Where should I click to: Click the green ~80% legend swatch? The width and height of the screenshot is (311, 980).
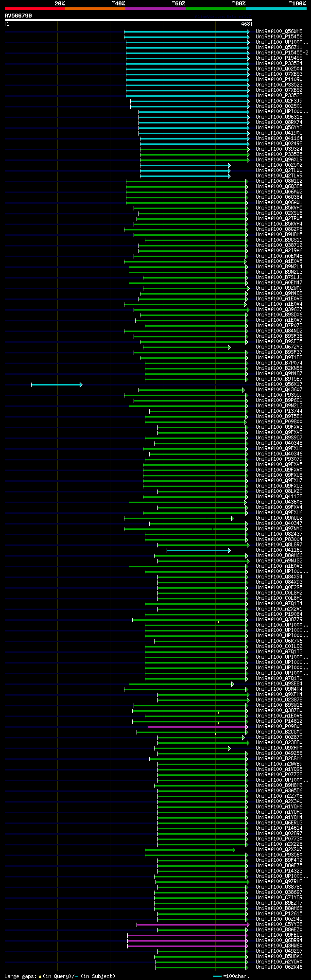215,8
